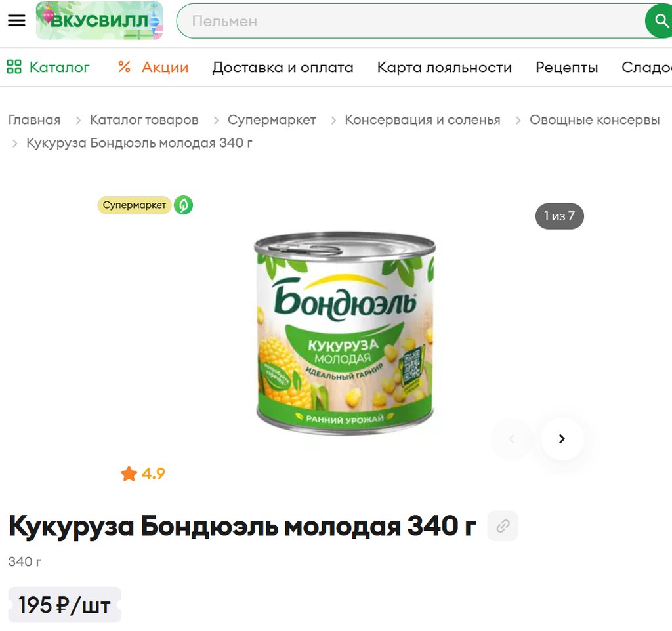Screen dimensions: 672x631
Task: Show previous product photo arrow
Action: click(x=511, y=439)
